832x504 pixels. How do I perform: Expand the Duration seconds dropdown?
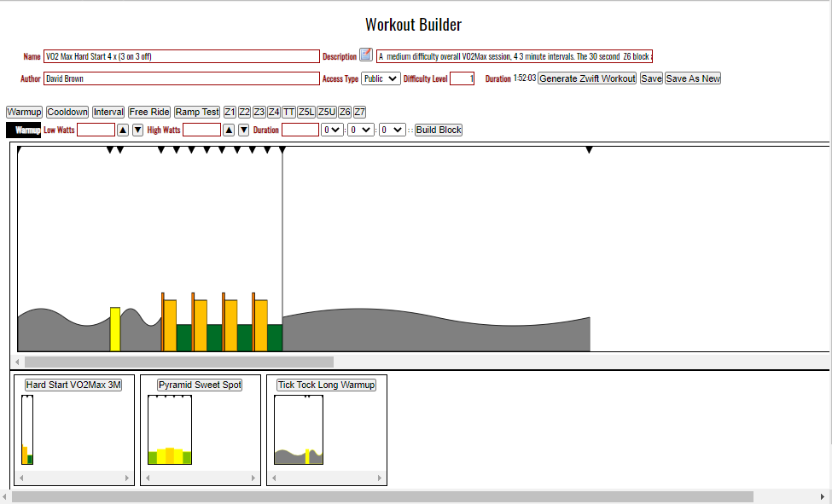pos(393,130)
